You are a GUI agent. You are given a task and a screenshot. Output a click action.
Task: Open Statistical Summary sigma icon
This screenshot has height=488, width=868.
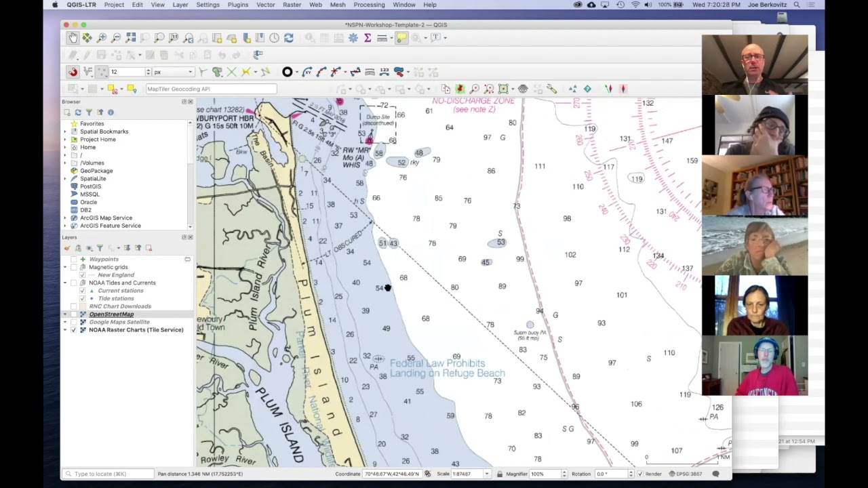point(368,38)
